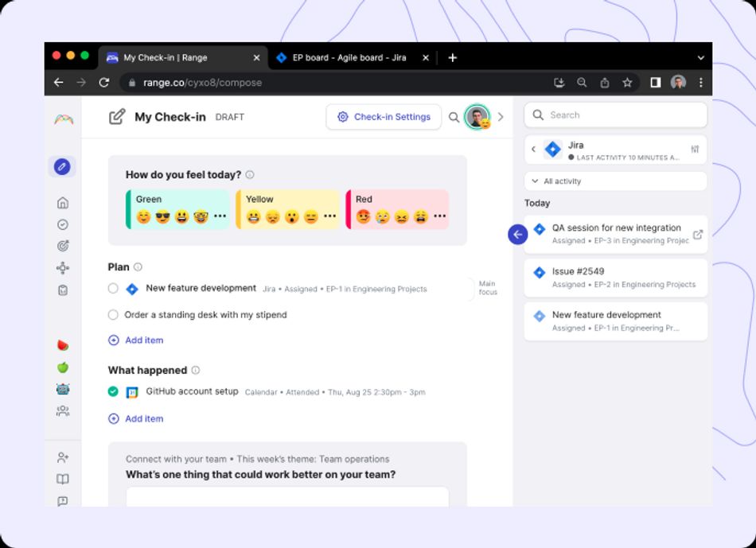Open the browser tab list down arrow

(x=700, y=58)
